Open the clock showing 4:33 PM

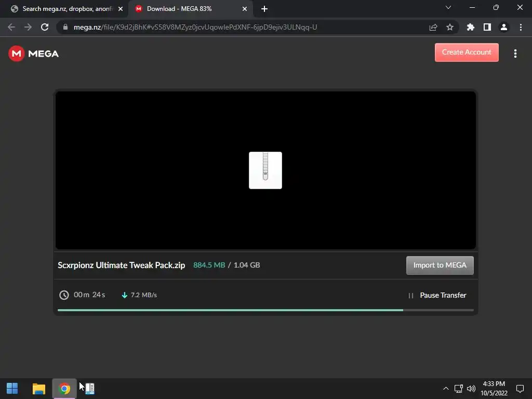(494, 389)
